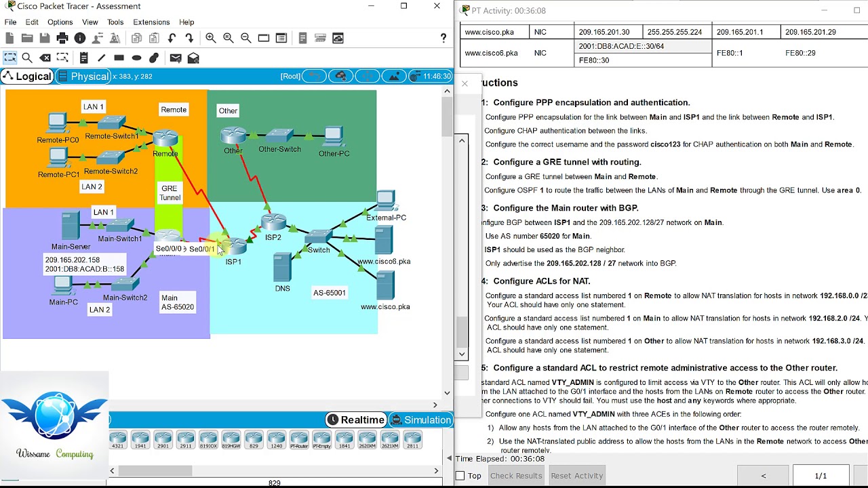Open the Tools menu

[115, 22]
